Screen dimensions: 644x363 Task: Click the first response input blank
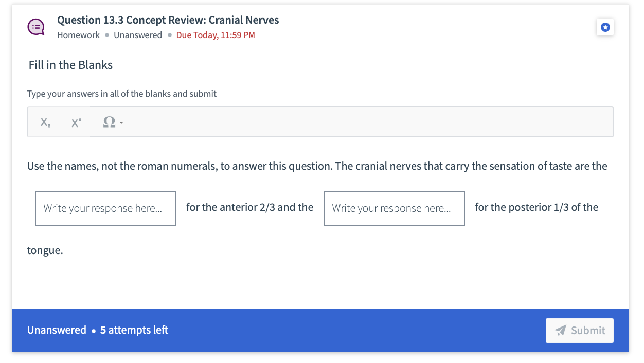click(105, 208)
